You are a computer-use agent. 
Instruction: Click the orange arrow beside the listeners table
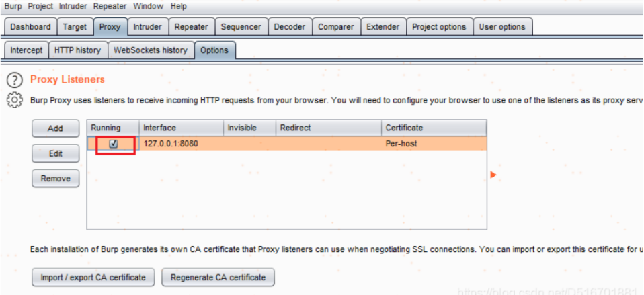click(x=493, y=175)
